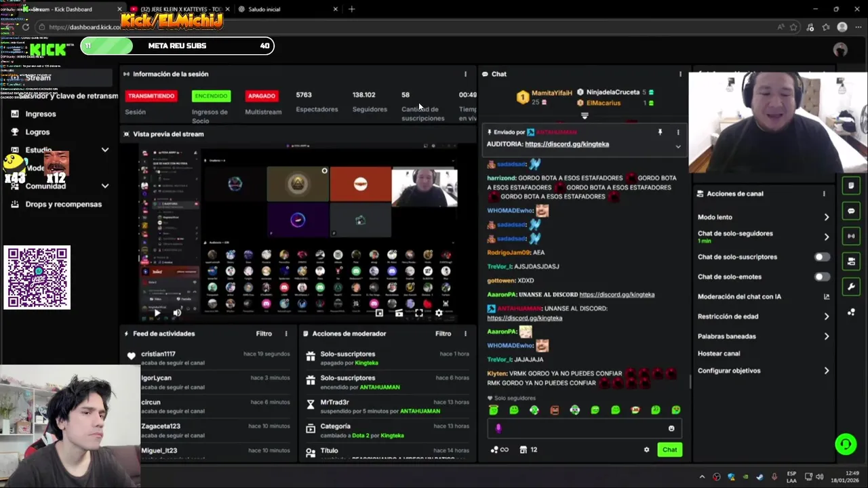This screenshot has width=868, height=488.
Task: Click the Logros trophy icon
Action: coord(15,132)
